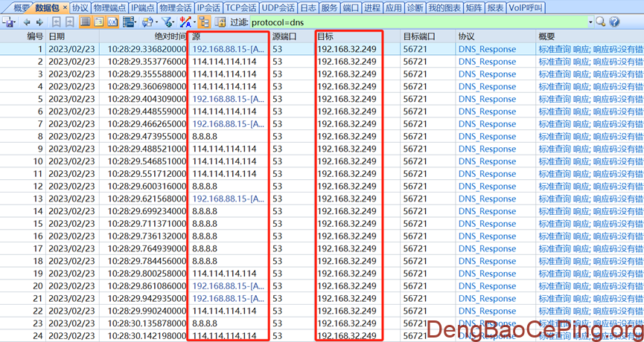Screen dimensions: 644x342
Task: Click the 协议 column header
Action: (467, 36)
